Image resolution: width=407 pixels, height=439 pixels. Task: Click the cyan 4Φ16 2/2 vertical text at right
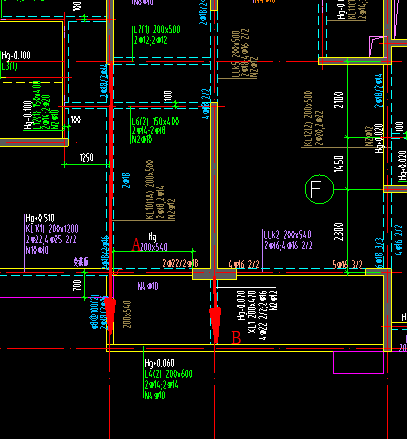coord(399,240)
